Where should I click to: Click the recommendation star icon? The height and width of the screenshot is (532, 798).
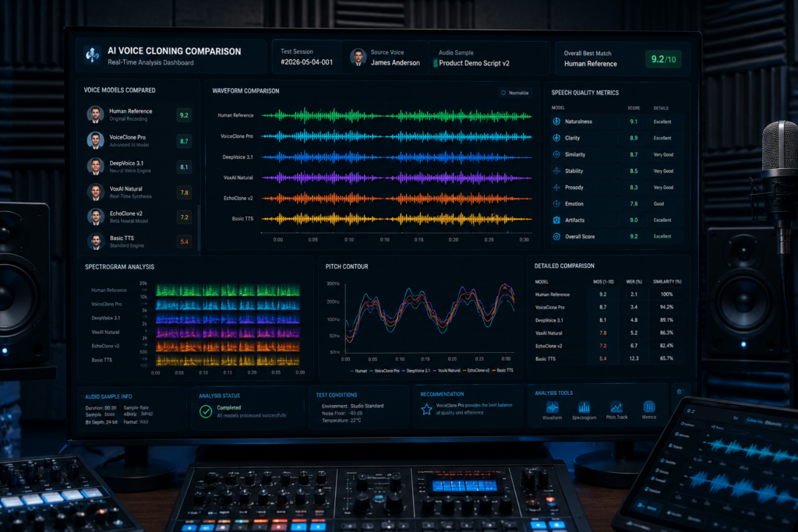[x=426, y=410]
